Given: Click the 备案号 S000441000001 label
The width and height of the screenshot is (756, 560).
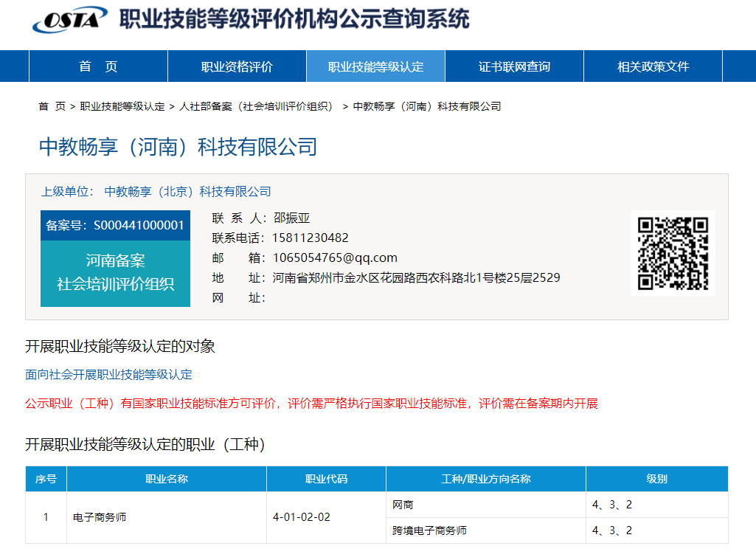Looking at the screenshot, I should click(x=115, y=225).
